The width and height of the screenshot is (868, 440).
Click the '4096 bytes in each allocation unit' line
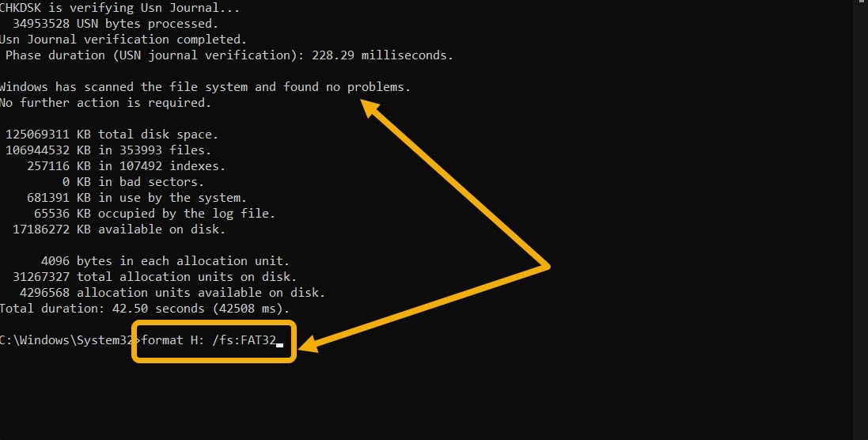coord(165,260)
